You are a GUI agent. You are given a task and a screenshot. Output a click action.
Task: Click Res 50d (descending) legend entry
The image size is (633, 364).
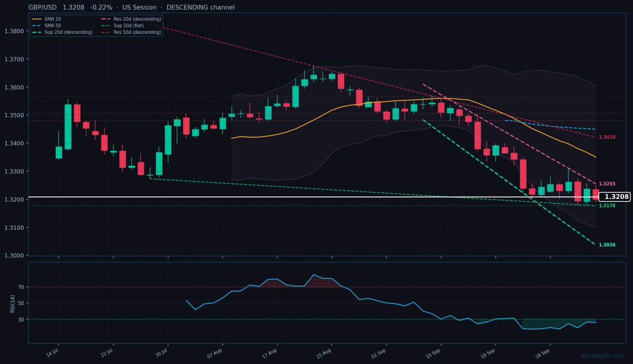[x=131, y=32]
